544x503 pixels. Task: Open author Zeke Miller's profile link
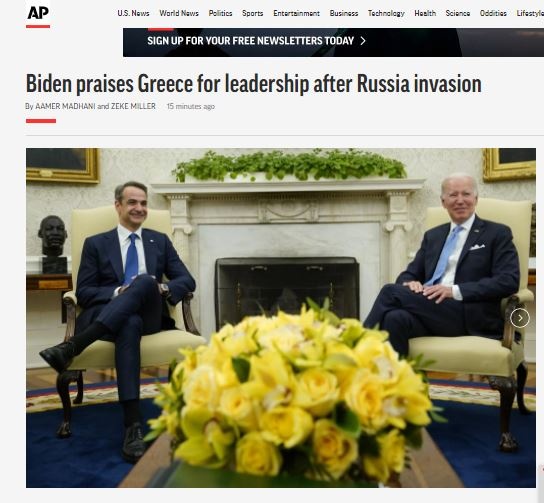coord(133,106)
